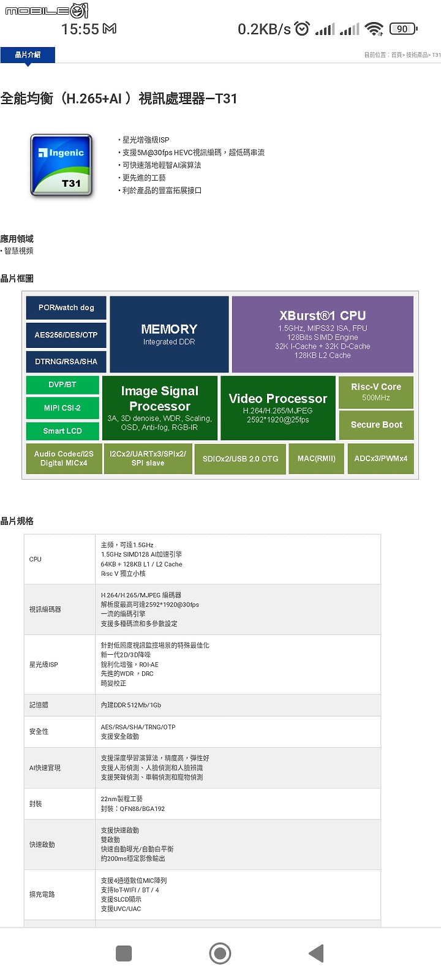Viewport: 441px width, 980px height.
Task: Tap the second cellular signal icon
Action: pyautogui.click(x=349, y=29)
